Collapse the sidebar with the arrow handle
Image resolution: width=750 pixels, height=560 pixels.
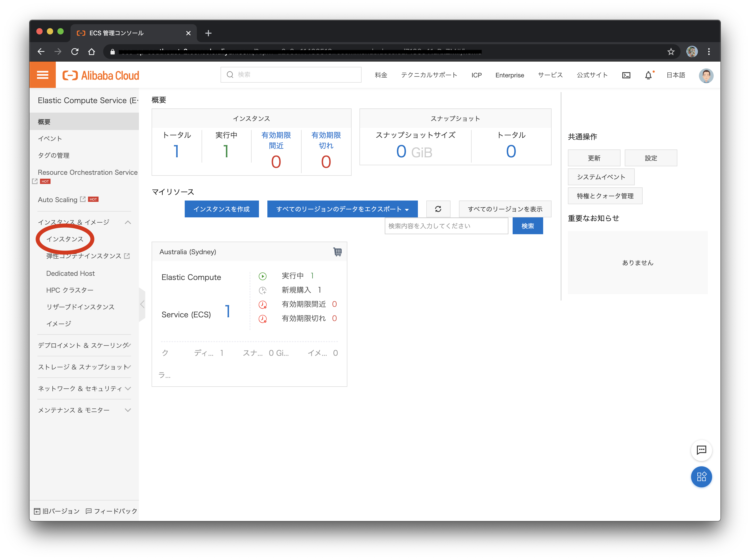(142, 304)
